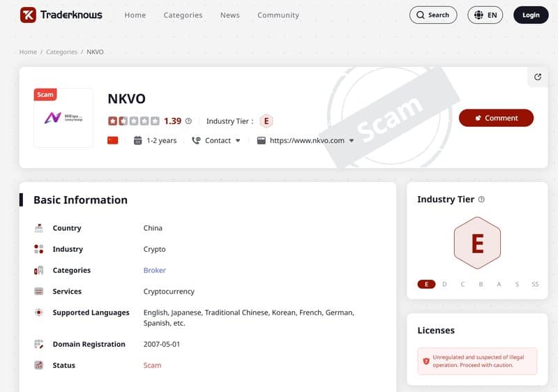This screenshot has height=392, width=558.
Task: Click the red Comment button
Action: coord(496,118)
